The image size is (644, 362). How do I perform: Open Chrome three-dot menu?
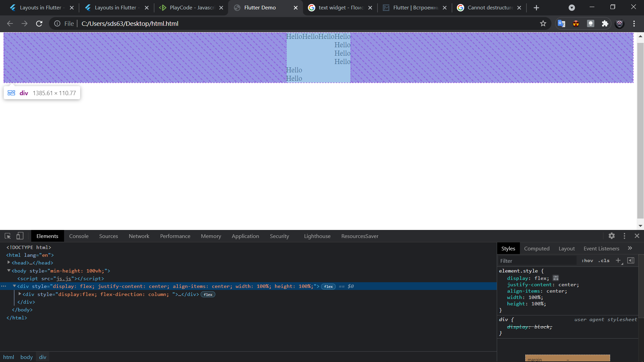pyautogui.click(x=634, y=23)
